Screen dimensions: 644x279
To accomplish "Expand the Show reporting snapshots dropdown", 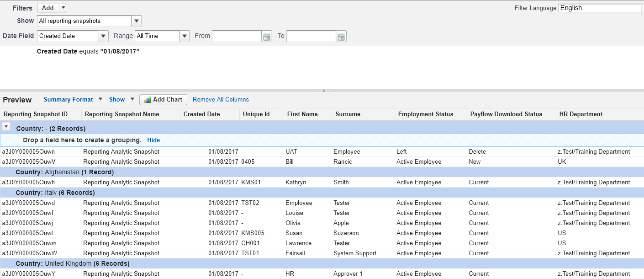I will [x=137, y=21].
